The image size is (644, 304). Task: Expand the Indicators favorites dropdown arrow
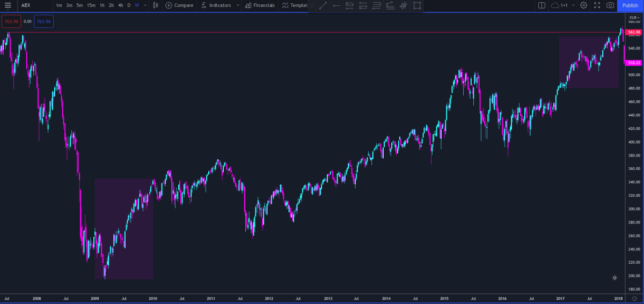click(x=238, y=5)
